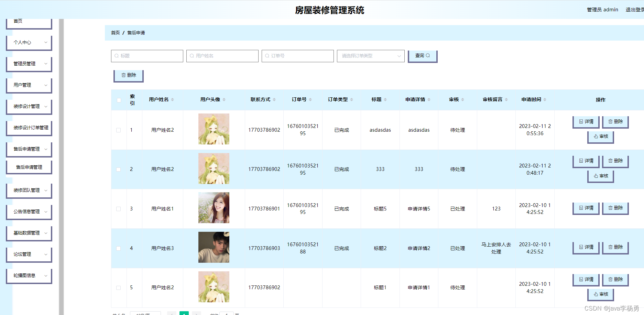Select the checkbox for row 4
Viewport: 644px width, 315px height.
point(119,248)
